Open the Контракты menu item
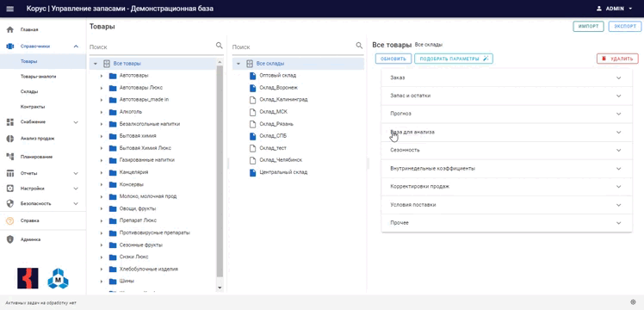The height and width of the screenshot is (310, 644). pyautogui.click(x=33, y=107)
